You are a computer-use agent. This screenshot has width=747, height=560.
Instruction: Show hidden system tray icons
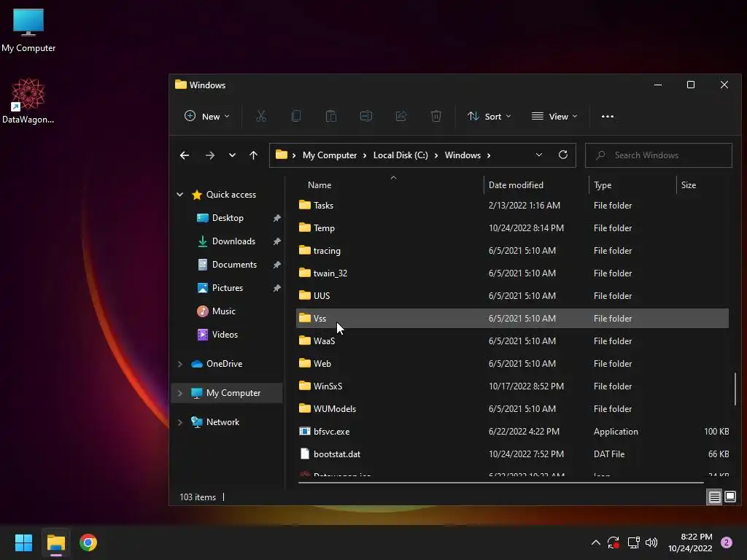point(595,542)
